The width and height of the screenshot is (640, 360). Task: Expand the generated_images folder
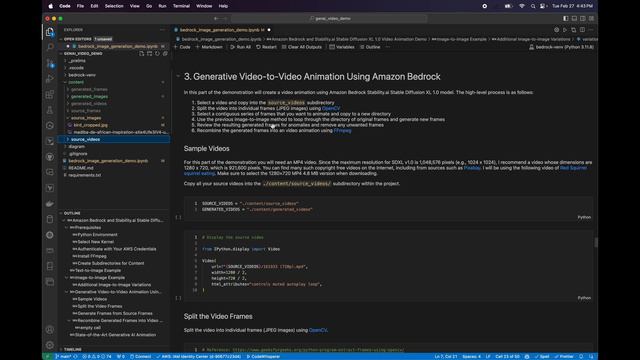(x=89, y=96)
